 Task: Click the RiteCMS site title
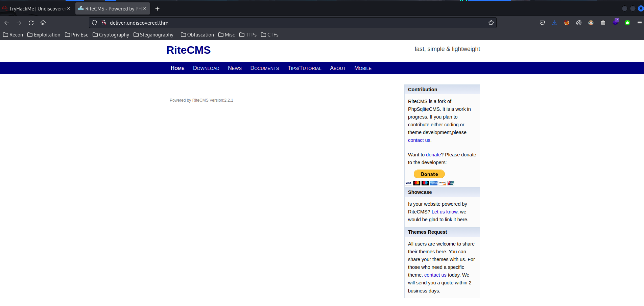tap(189, 50)
